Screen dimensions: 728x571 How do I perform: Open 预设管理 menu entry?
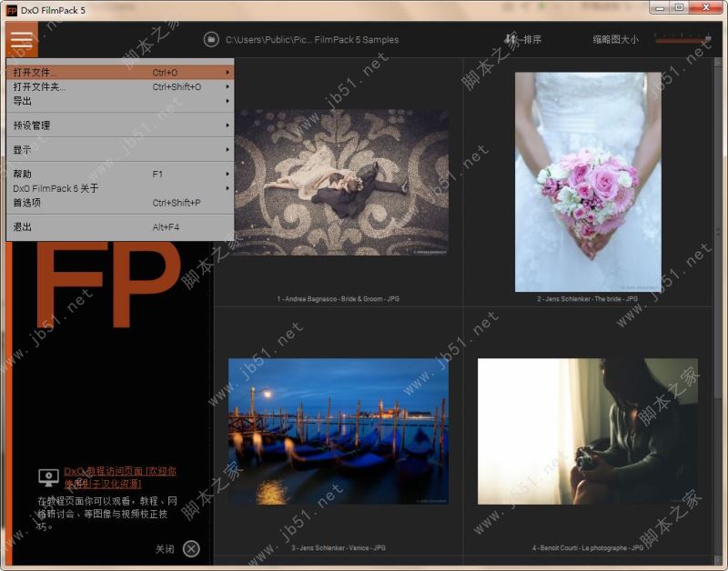point(120,125)
